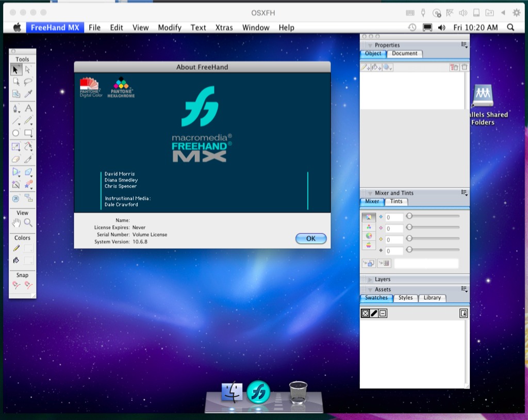Screen dimensions: 528x420
Task: Open the stroke color swatch dropdown in Tools
Action: click(x=28, y=248)
